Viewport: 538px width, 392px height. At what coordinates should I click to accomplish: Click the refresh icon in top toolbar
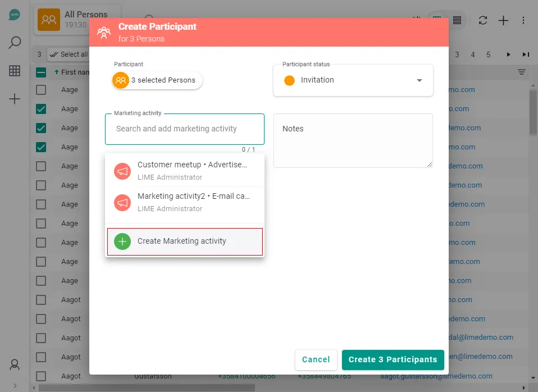(482, 20)
